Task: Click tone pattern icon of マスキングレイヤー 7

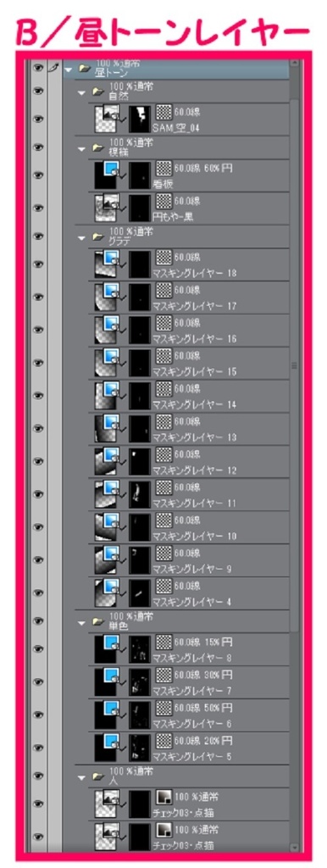Action: click(x=163, y=676)
